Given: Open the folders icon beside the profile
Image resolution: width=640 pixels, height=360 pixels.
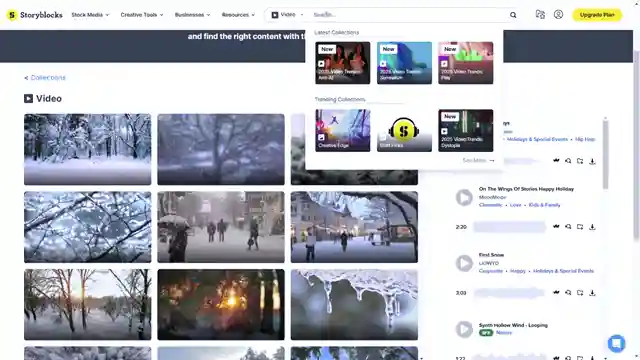Looking at the screenshot, I should (x=540, y=15).
